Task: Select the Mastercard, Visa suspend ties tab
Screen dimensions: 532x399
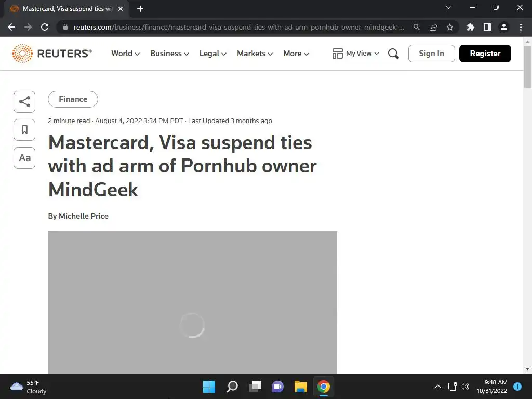Action: click(66, 9)
